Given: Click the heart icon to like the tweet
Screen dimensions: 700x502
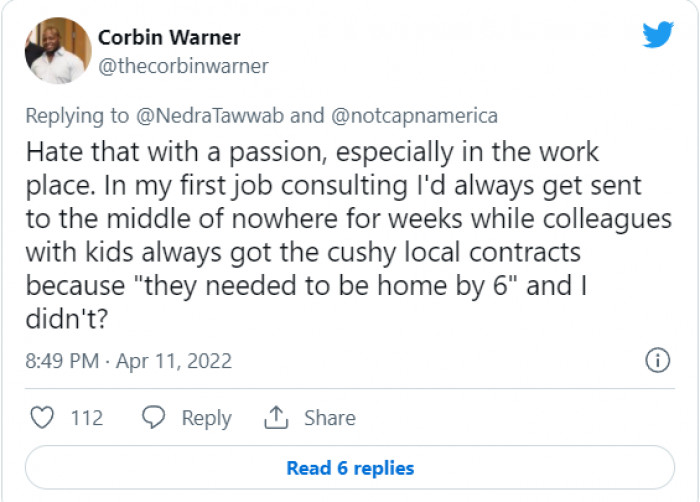Looking at the screenshot, I should pos(41,417).
